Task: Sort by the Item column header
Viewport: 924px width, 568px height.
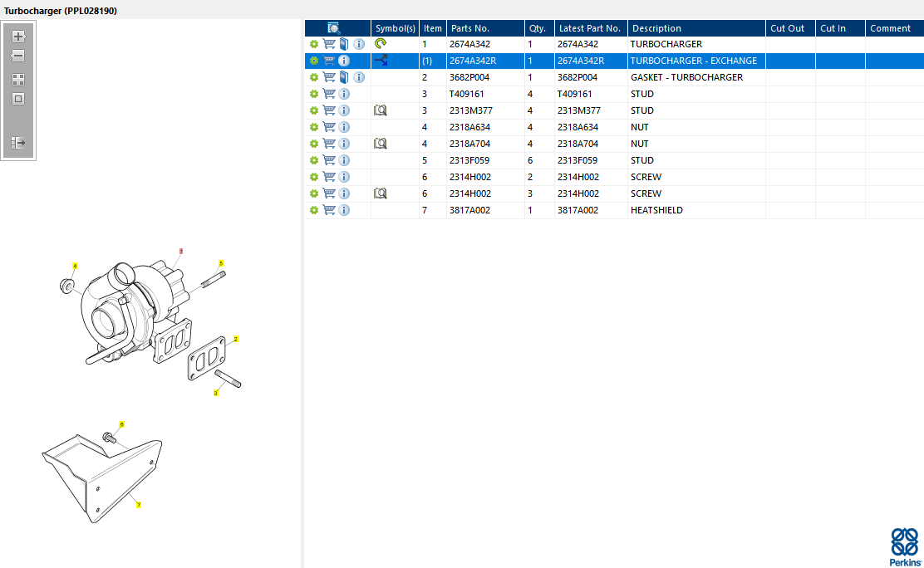Action: point(433,28)
